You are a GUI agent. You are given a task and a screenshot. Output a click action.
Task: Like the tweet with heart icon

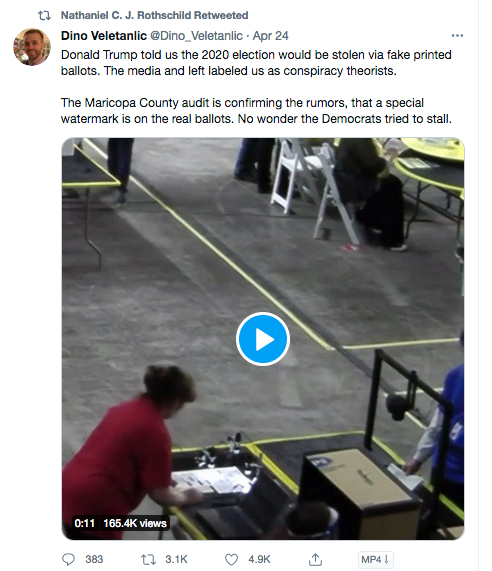coord(231,559)
